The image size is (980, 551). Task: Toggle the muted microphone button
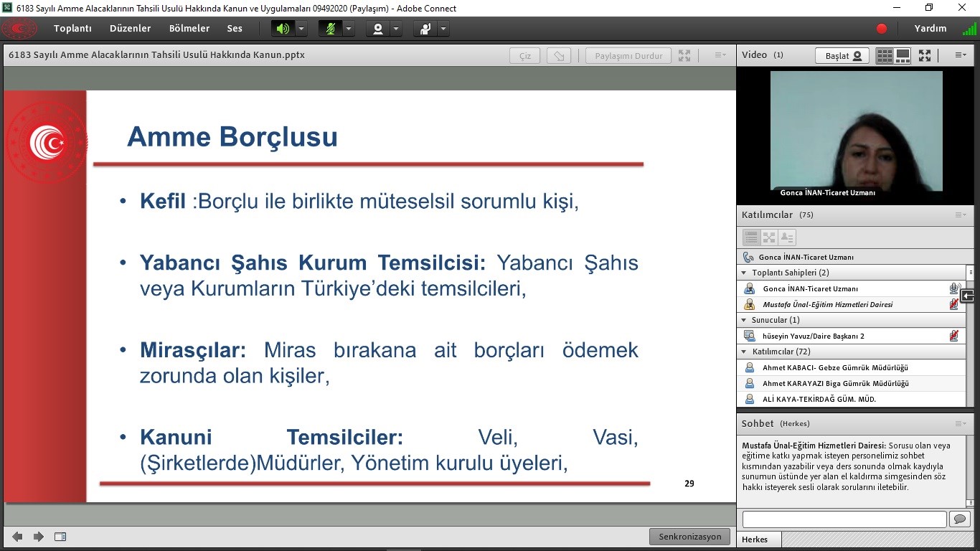click(x=330, y=29)
